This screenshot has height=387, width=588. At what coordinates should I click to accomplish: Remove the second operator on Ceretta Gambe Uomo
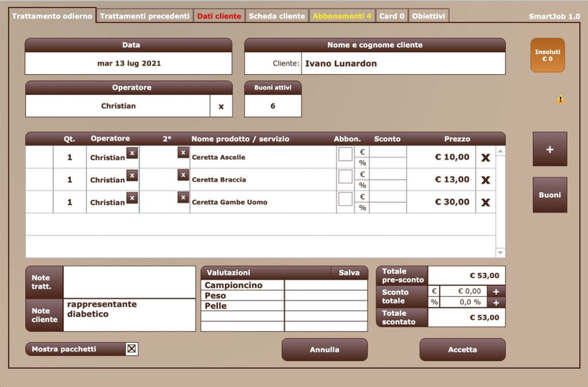(x=183, y=197)
